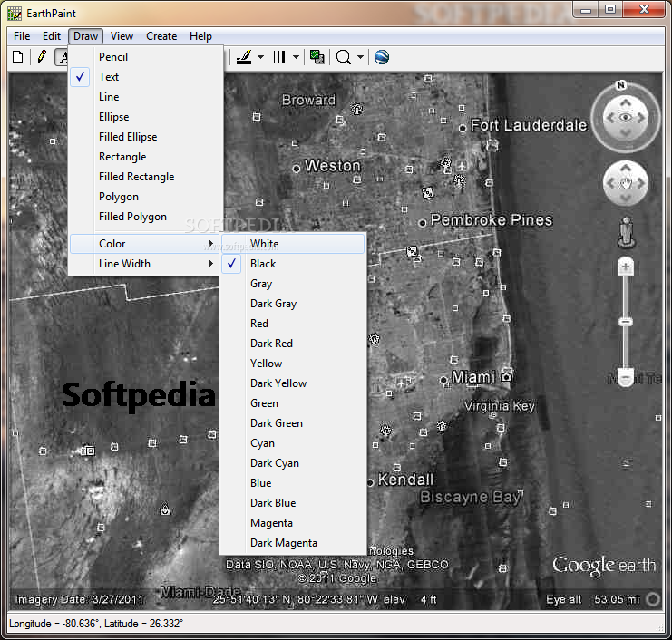Click the North indicator on the compass
Viewport: 672px width, 640px height.
(x=620, y=85)
